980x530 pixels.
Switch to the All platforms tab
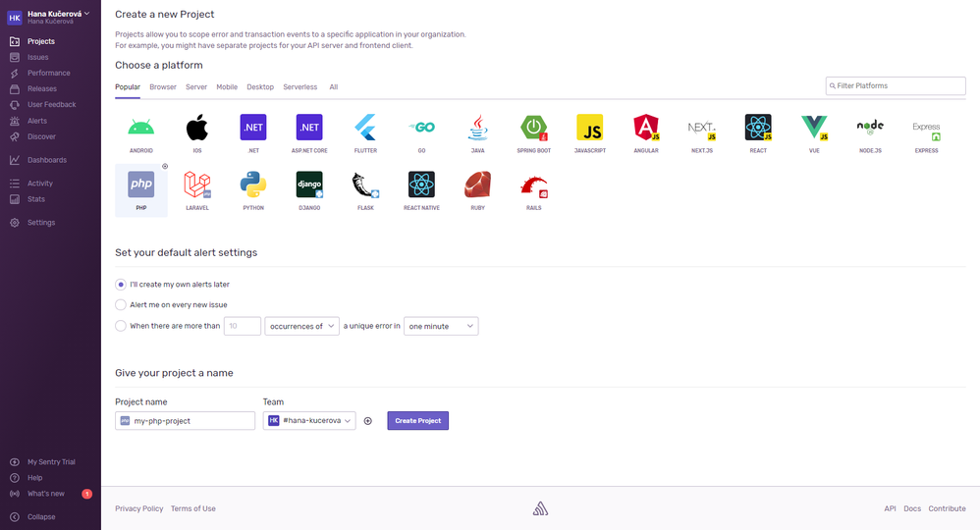(x=334, y=87)
